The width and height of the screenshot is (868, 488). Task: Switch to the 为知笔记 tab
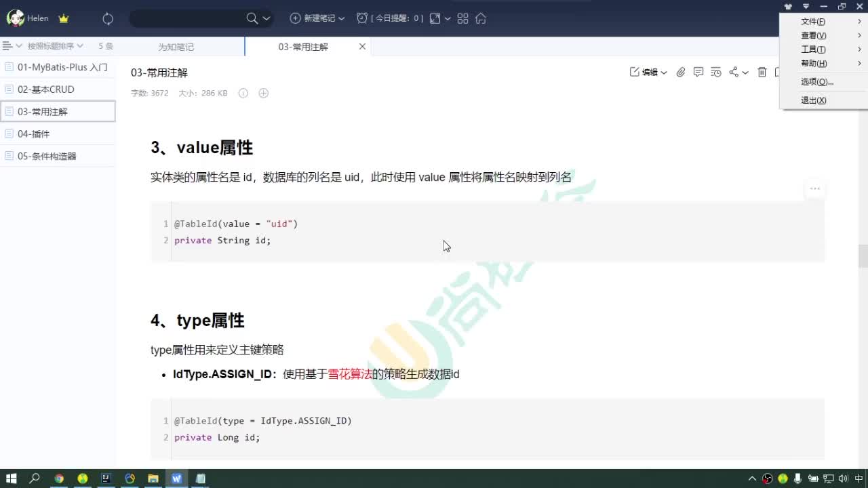pyautogui.click(x=176, y=47)
